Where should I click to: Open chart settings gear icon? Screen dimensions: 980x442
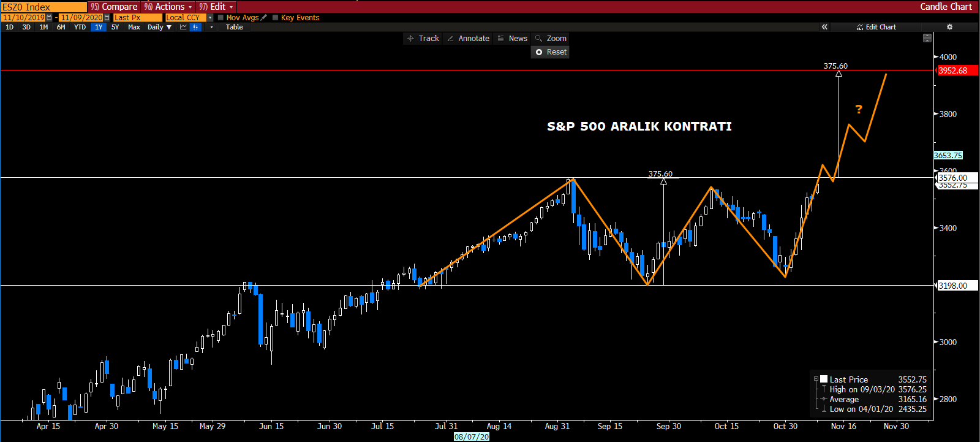coord(949,27)
